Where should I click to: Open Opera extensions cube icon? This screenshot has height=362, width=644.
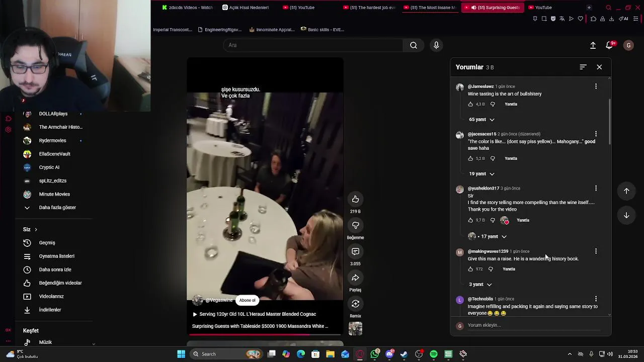pyautogui.click(x=593, y=19)
